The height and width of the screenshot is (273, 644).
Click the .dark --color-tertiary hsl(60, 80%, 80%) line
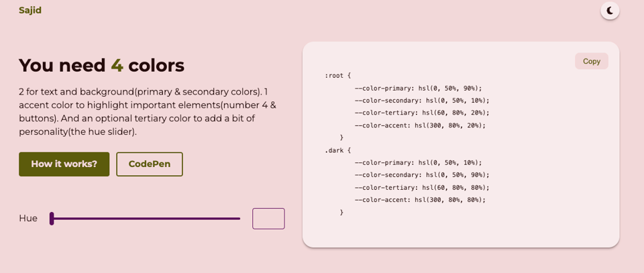pos(422,188)
